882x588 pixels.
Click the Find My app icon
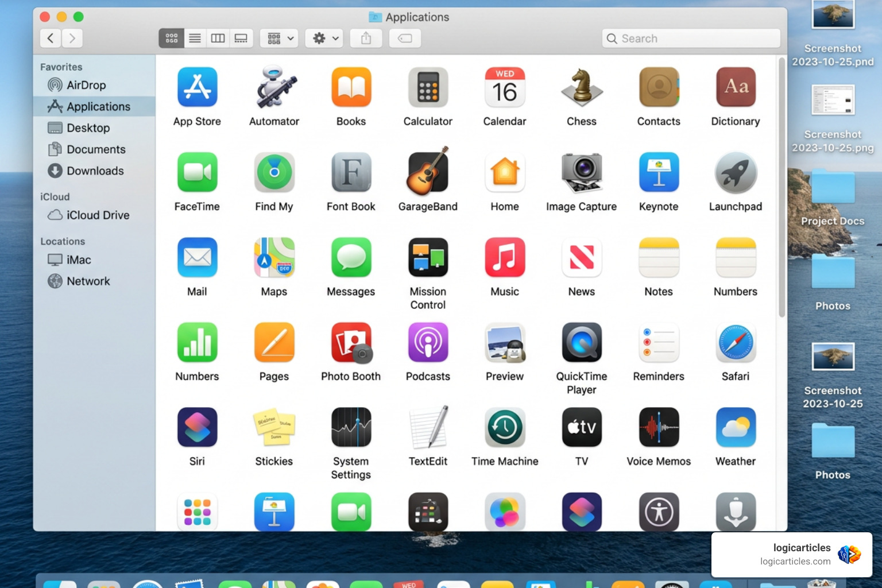pos(274,172)
